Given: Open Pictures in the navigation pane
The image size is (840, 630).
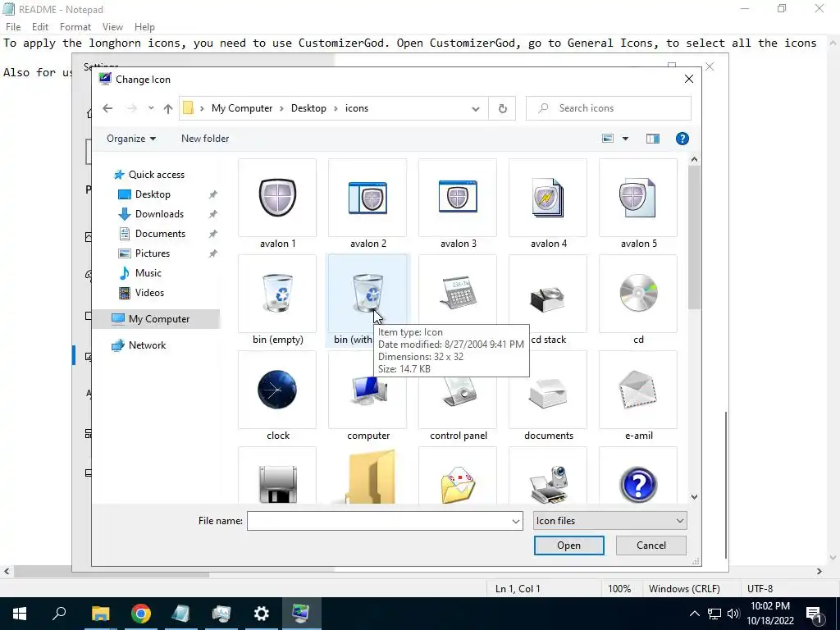Looking at the screenshot, I should (x=144, y=253).
